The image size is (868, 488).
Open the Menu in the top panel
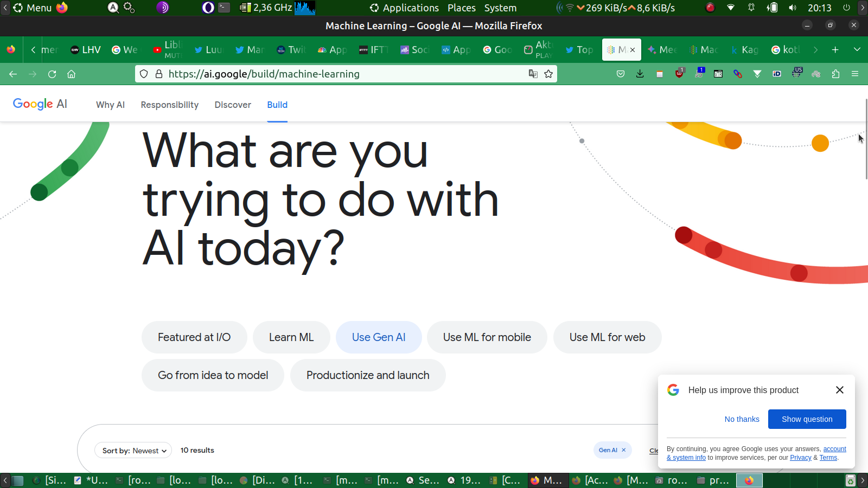click(x=33, y=8)
